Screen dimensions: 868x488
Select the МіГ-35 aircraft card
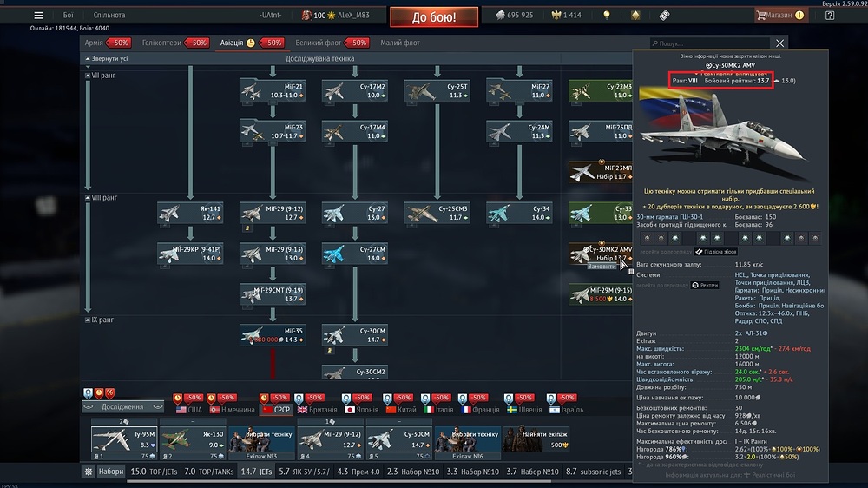pos(273,335)
